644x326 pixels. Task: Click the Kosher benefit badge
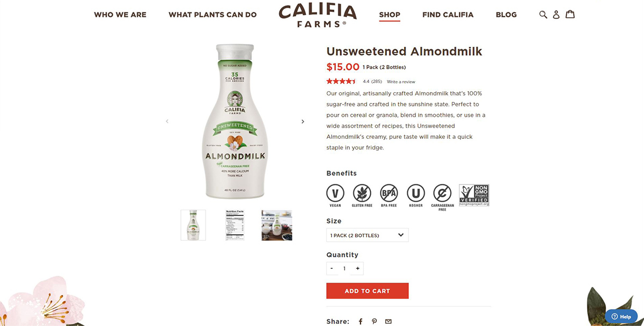416,196
